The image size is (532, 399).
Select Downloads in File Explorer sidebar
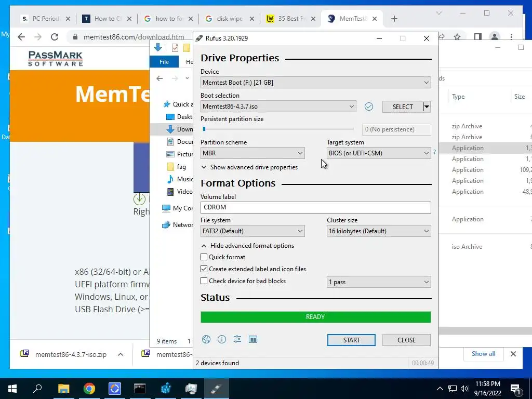(x=179, y=129)
